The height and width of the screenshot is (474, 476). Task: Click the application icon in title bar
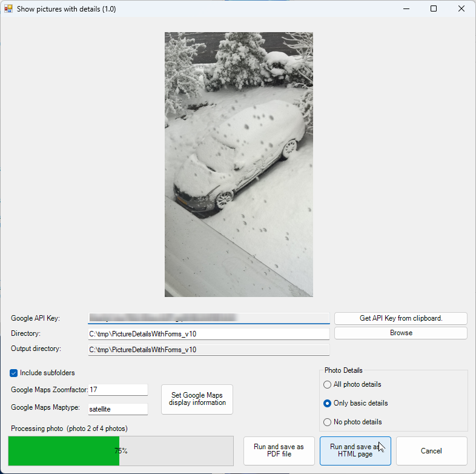pos(8,9)
